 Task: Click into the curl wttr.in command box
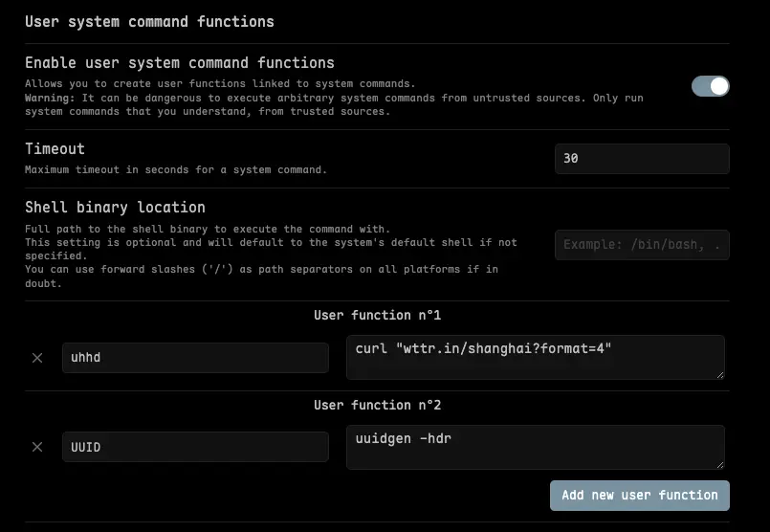tap(535, 357)
